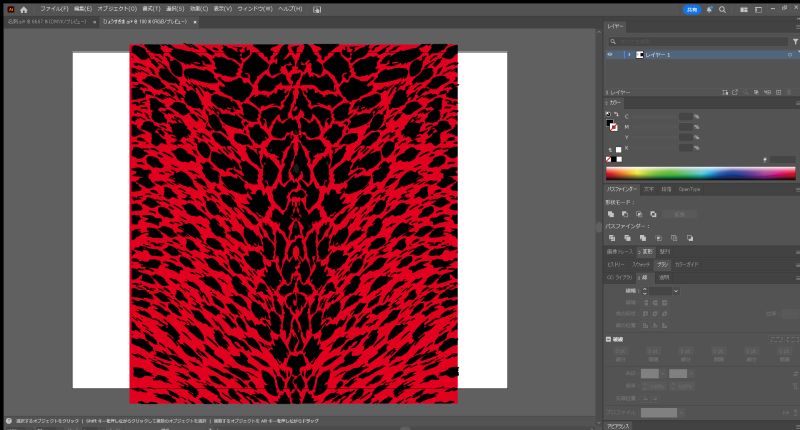Viewport: 800px width, 430px height.
Task: Click the Unite shape mode icon in Pathfinder
Action: pos(611,213)
